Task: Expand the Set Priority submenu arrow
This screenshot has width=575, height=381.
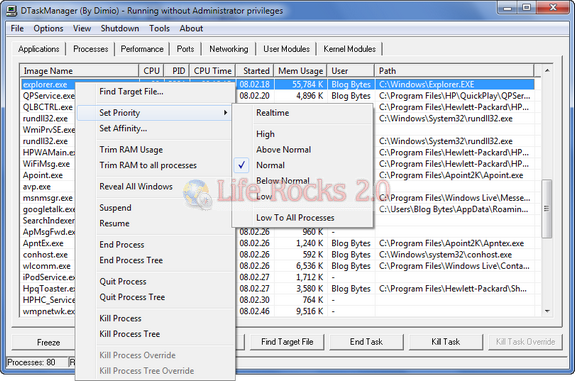Action: tap(226, 113)
